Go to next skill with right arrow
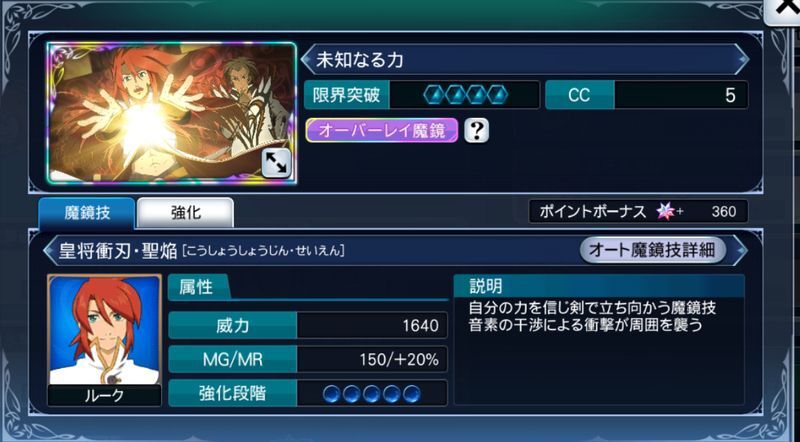Screen dimensions: 800x442 point(741,251)
